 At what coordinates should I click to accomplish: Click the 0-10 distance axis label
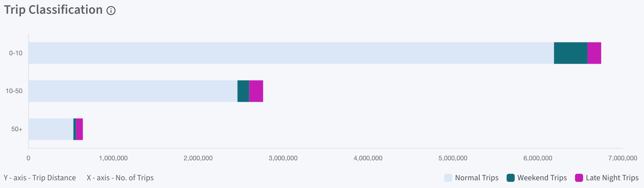click(16, 53)
